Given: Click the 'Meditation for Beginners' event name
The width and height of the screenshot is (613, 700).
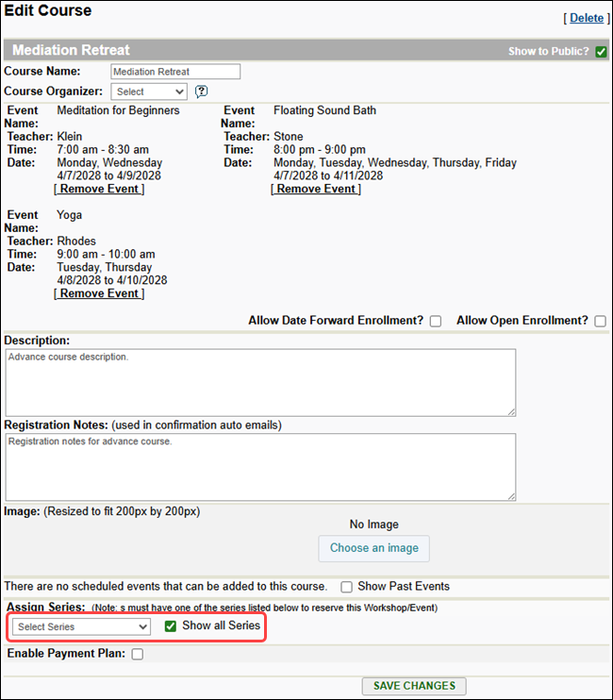Looking at the screenshot, I should click(x=118, y=110).
